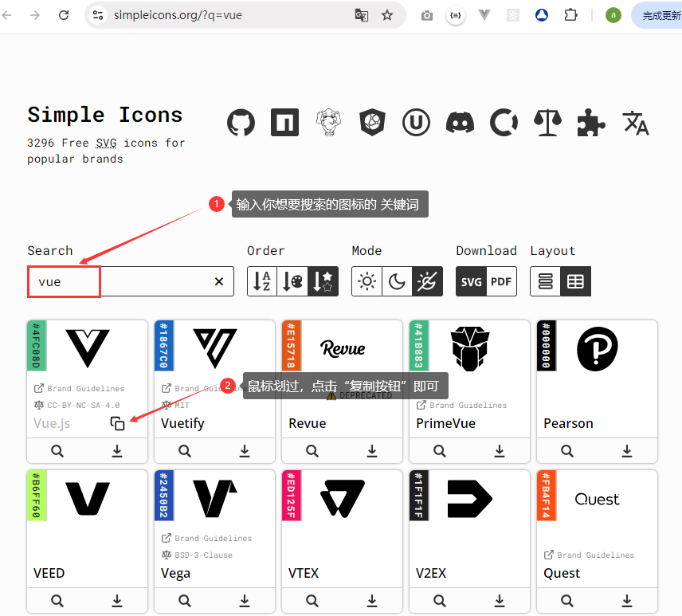Download the Quest icon
Viewport: 682px width, 616px height.
[x=627, y=601]
